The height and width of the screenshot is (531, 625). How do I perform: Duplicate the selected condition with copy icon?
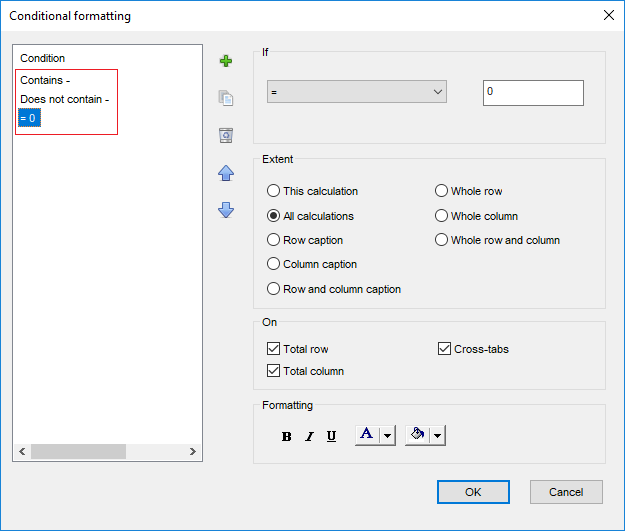pyautogui.click(x=226, y=98)
